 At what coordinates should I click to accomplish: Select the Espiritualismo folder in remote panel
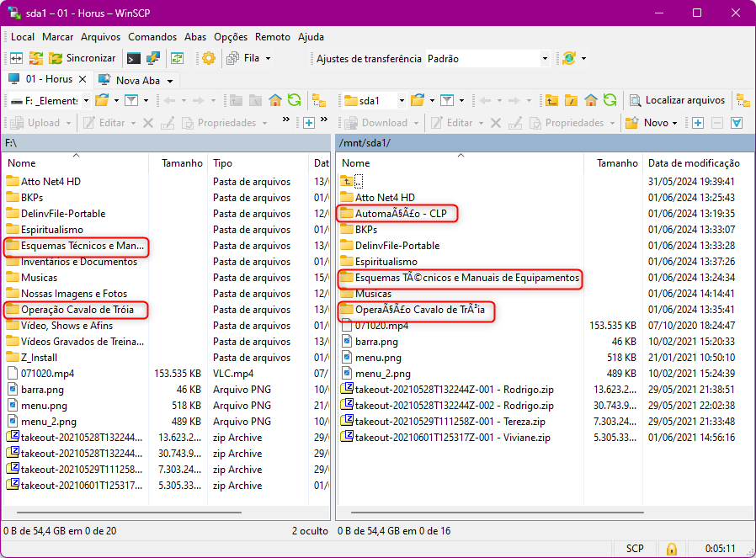[386, 262]
